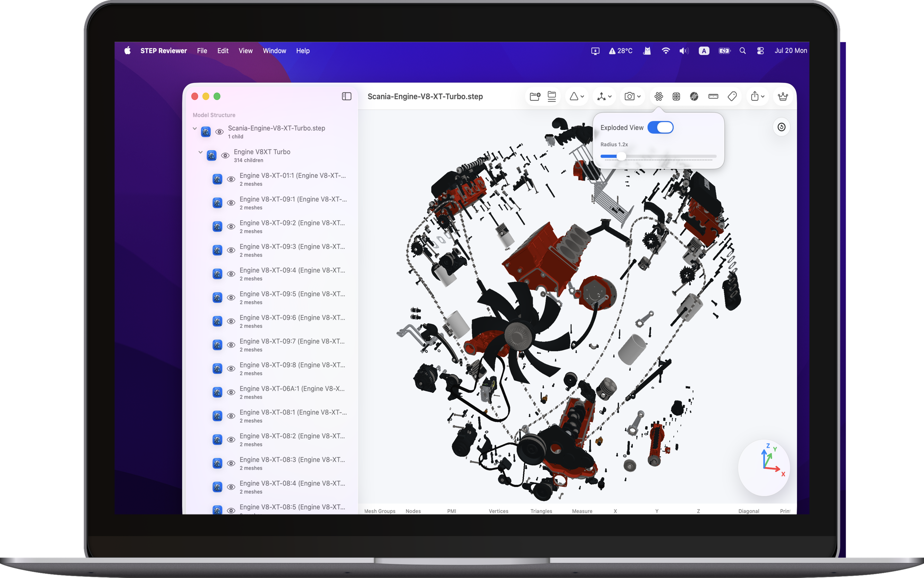Toggle visibility of Engine V8-XT-08:1
The width and height of the screenshot is (924, 578).
pos(231,416)
